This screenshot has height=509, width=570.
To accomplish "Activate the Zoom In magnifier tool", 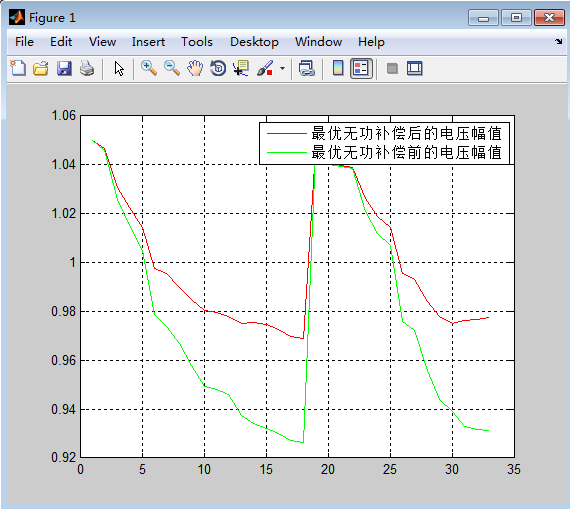I will [149, 68].
